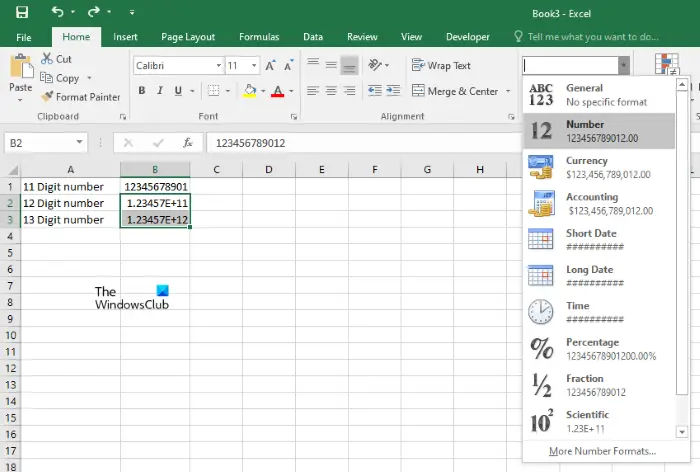Viewport: 700px width, 472px height.
Task: Toggle Italic formatting
Action: [x=158, y=91]
